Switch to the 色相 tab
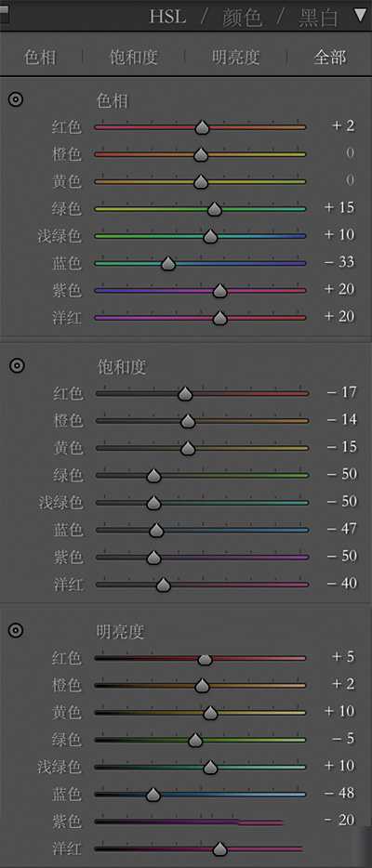 [40, 57]
